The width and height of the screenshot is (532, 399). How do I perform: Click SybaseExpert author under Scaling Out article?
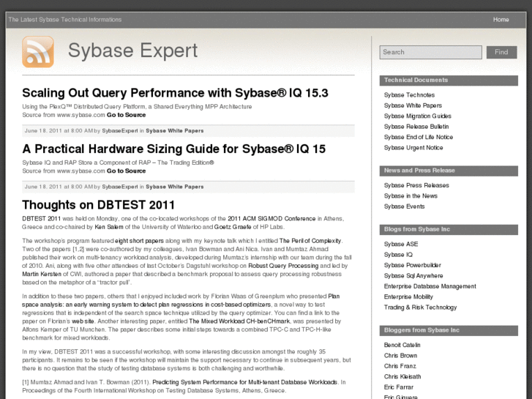pos(120,131)
